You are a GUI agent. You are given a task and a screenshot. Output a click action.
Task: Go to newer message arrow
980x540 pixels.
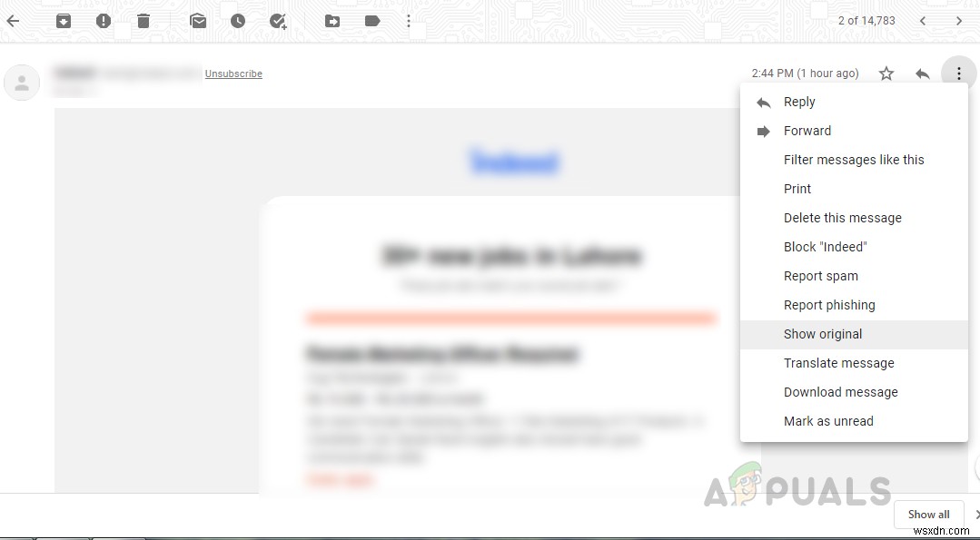(x=923, y=21)
